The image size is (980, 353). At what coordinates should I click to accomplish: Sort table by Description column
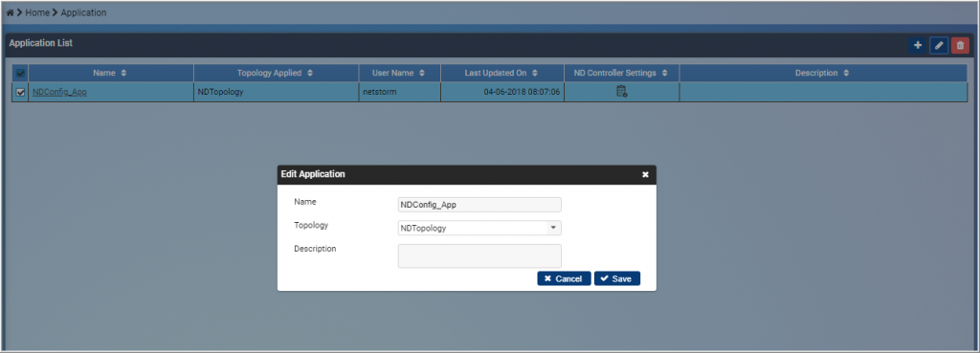click(x=822, y=73)
